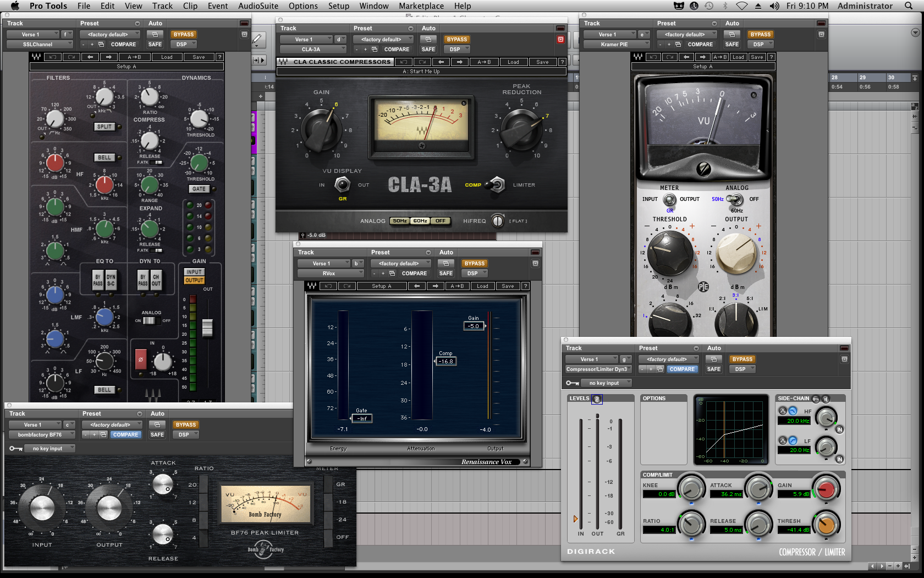This screenshot has height=578, width=924.
Task: Expand Preset menu arrow in SSLChannel header
Action: click(137, 24)
